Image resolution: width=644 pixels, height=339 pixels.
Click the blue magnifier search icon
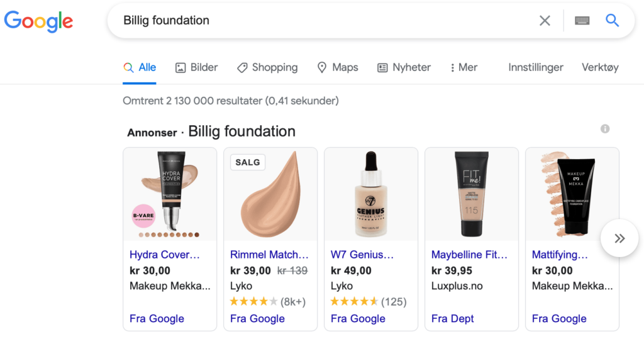pyautogui.click(x=612, y=20)
